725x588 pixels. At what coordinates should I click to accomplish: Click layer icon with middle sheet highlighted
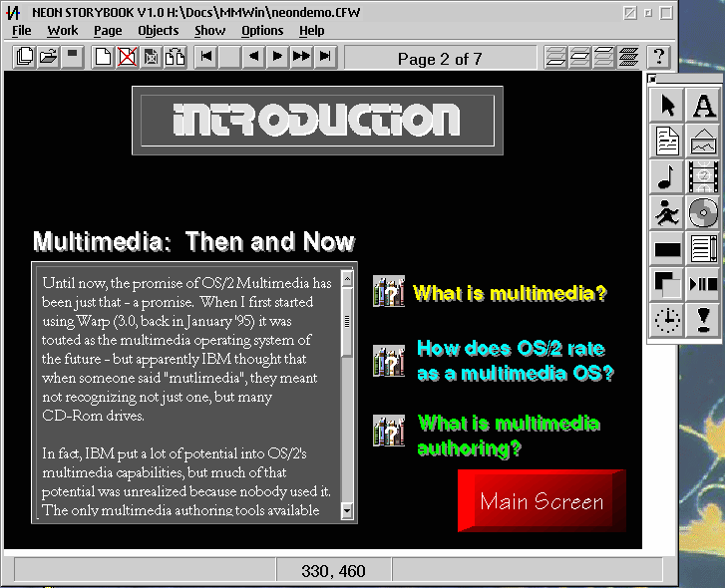tap(579, 57)
